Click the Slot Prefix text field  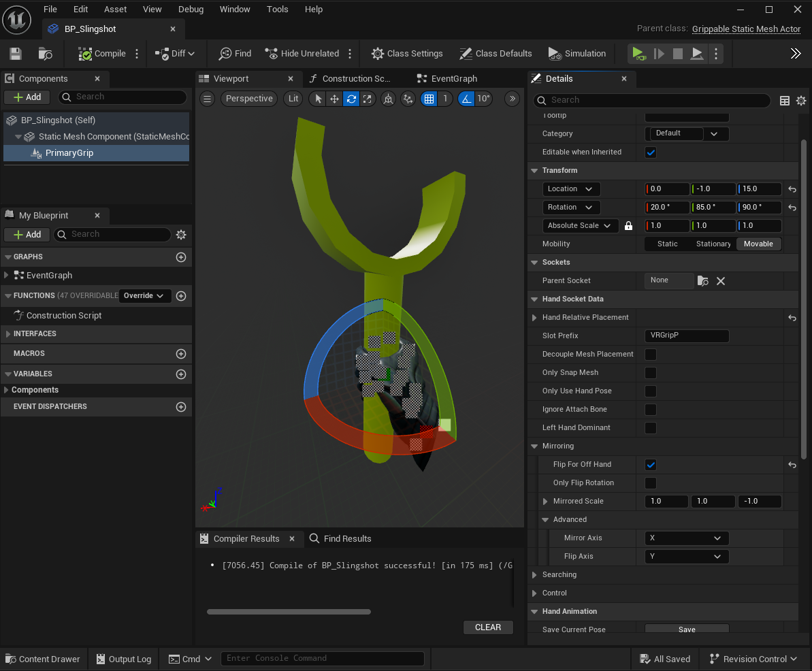686,336
